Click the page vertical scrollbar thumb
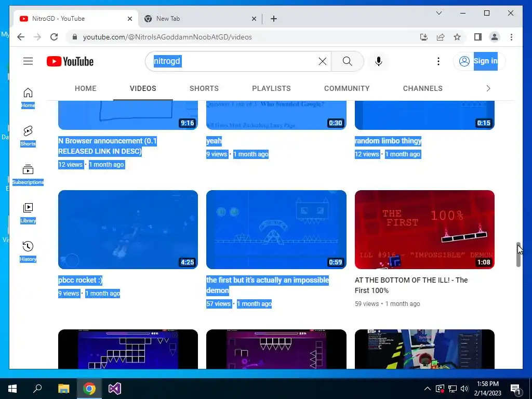 pos(518,255)
